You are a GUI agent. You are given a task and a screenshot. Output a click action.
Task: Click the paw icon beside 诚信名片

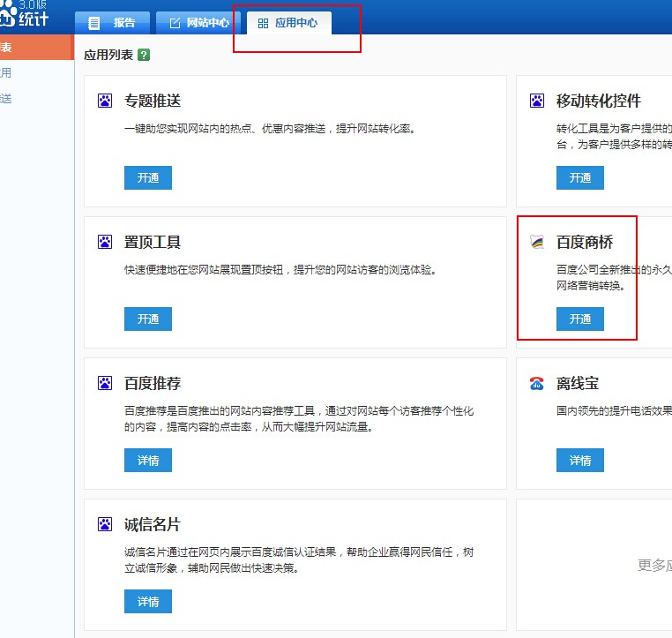click(105, 525)
